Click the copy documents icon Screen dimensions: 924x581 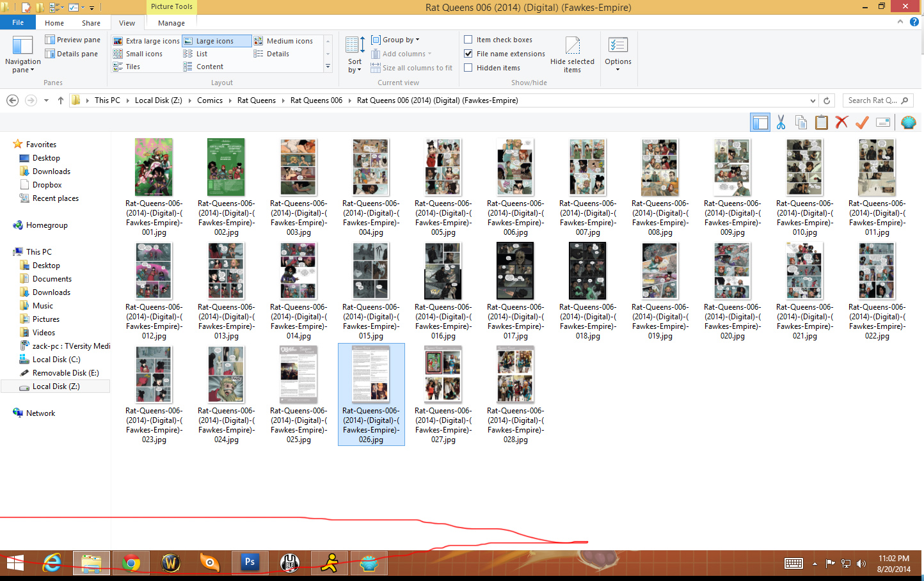[x=801, y=122]
